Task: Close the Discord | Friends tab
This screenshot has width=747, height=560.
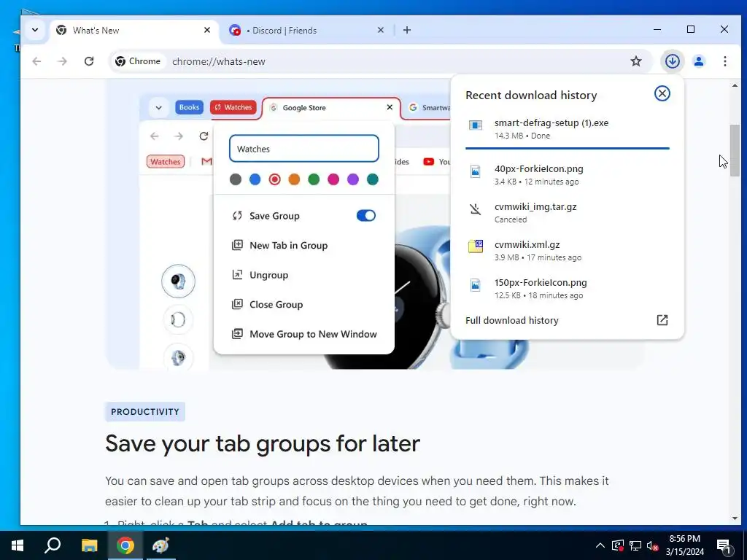Action: 380,30
